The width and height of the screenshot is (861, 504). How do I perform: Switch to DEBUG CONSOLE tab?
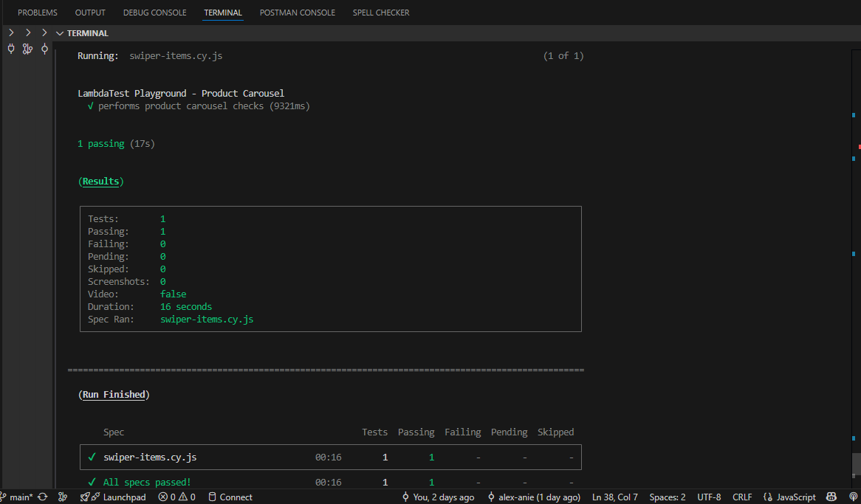(155, 12)
